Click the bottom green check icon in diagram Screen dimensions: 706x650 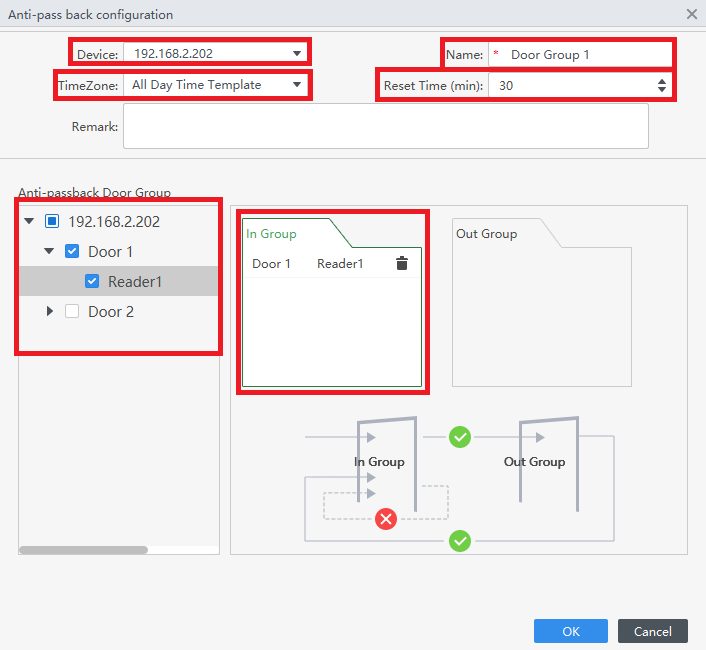tap(460, 541)
